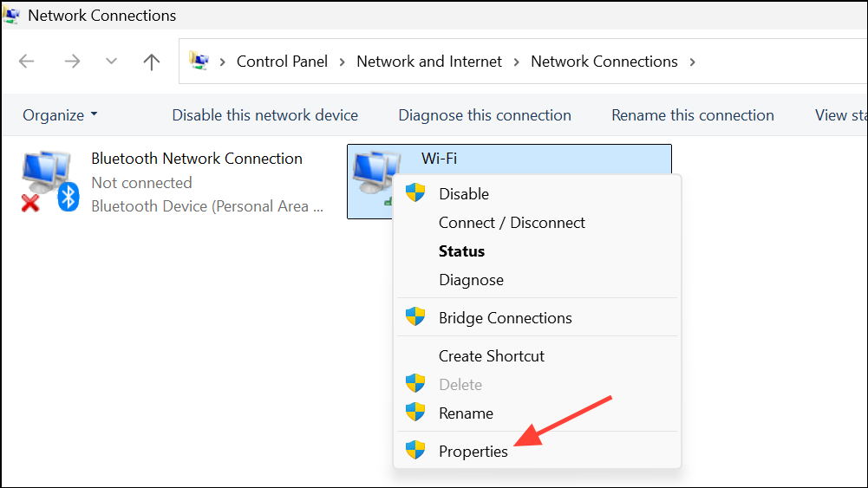Choose Bridge Connections from context menu

pos(505,318)
